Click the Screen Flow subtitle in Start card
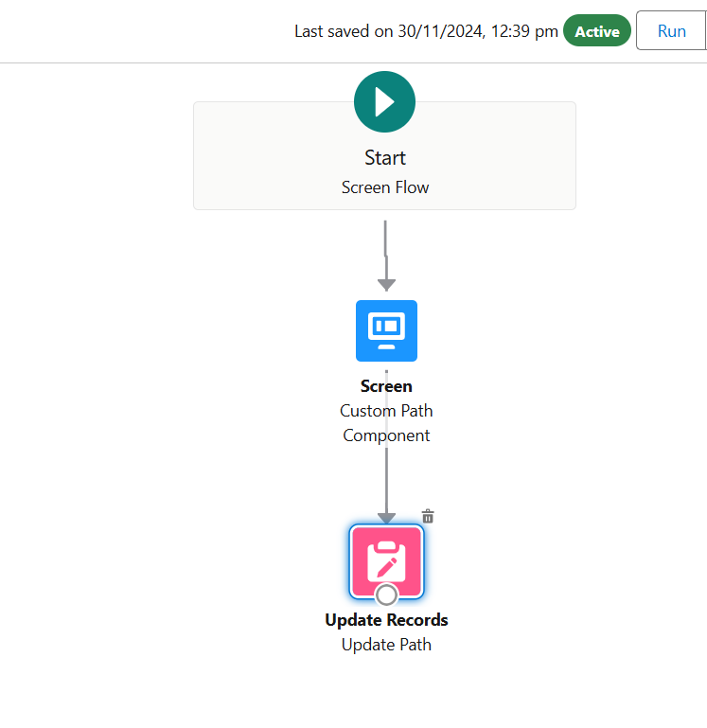 click(x=385, y=187)
